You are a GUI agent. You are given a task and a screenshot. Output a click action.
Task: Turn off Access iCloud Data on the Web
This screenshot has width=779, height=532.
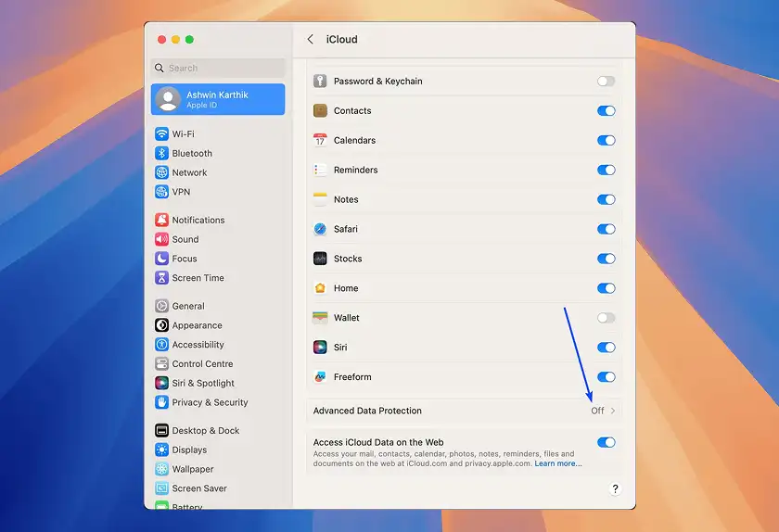tap(606, 442)
